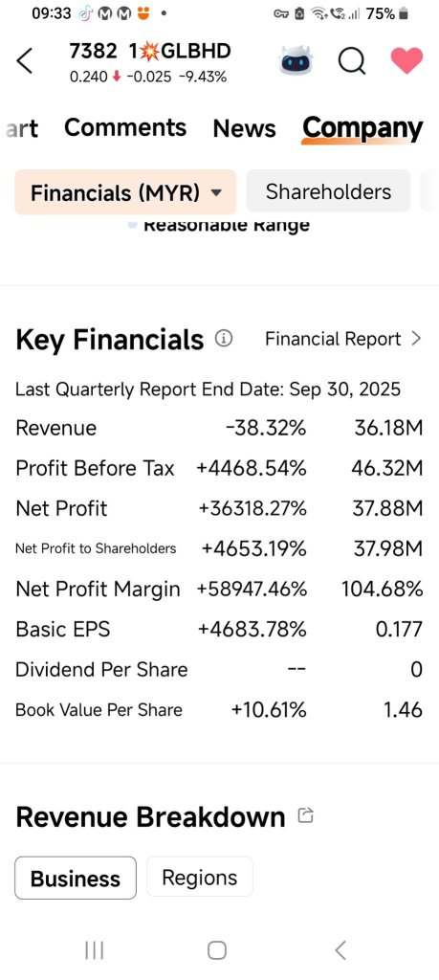
Task: Tap the Revenue Breakdown share icon
Action: click(x=305, y=815)
